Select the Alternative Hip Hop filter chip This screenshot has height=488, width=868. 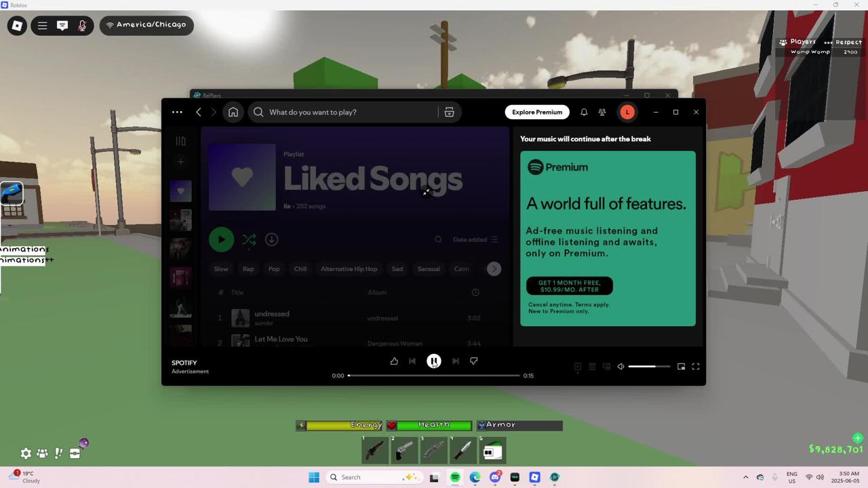349,269
